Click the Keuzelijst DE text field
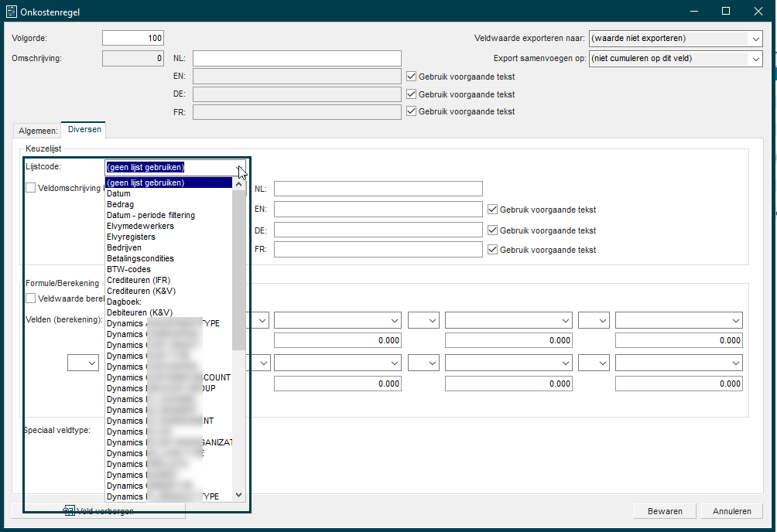 (x=378, y=230)
